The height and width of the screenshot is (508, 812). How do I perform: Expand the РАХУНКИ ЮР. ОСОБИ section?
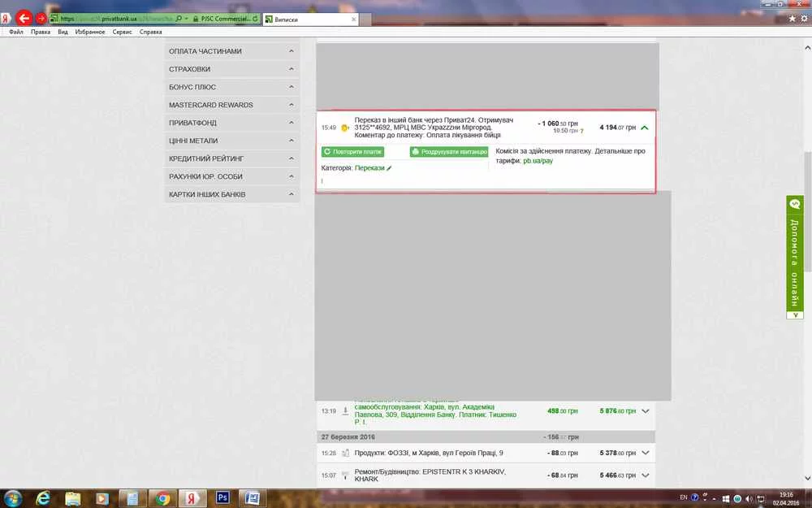pyautogui.click(x=232, y=176)
